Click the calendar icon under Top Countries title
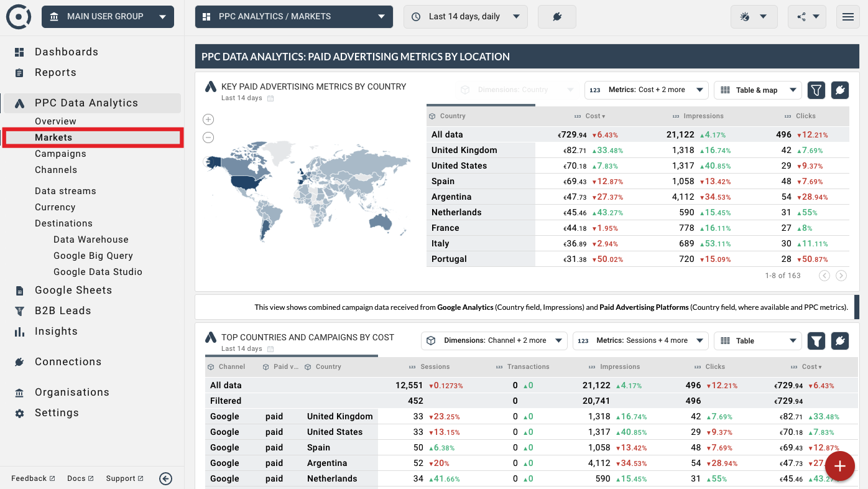Screen dimensions: 868x489 pos(270,349)
